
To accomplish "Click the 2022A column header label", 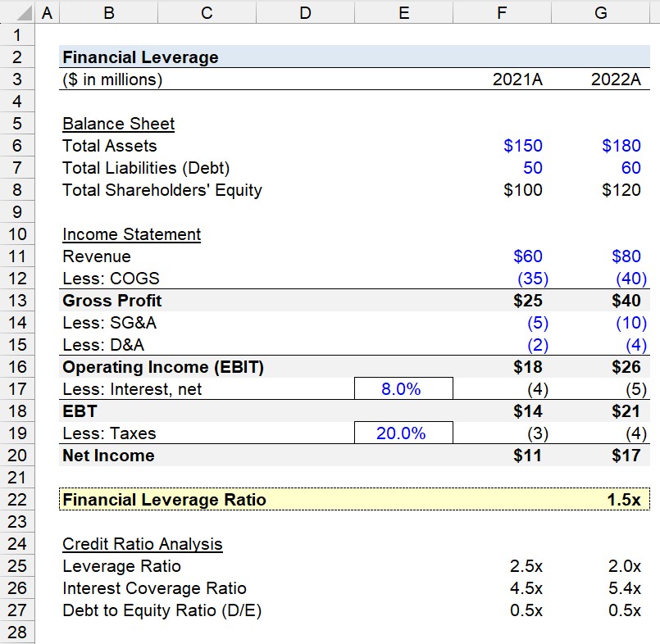I will coord(616,79).
